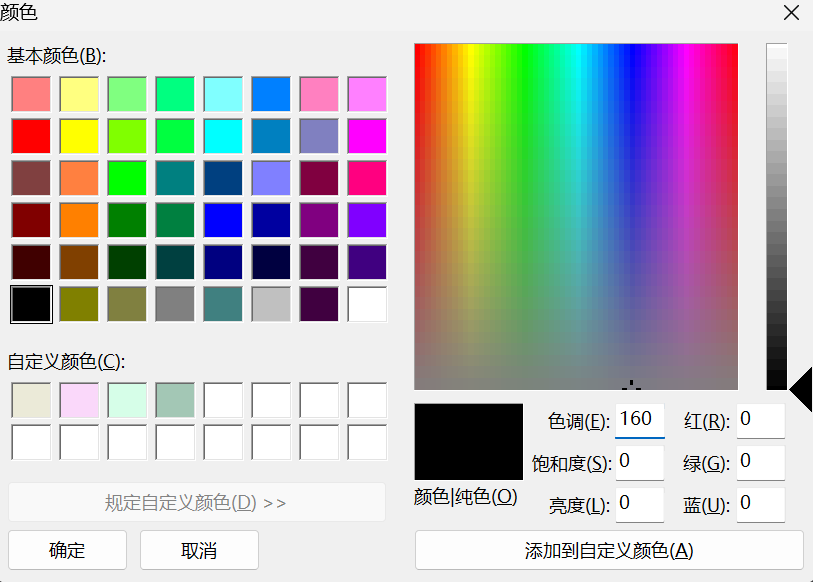Viewport: 813px width, 582px height.
Task: Pick the bright yellow basic color
Action: (x=78, y=136)
